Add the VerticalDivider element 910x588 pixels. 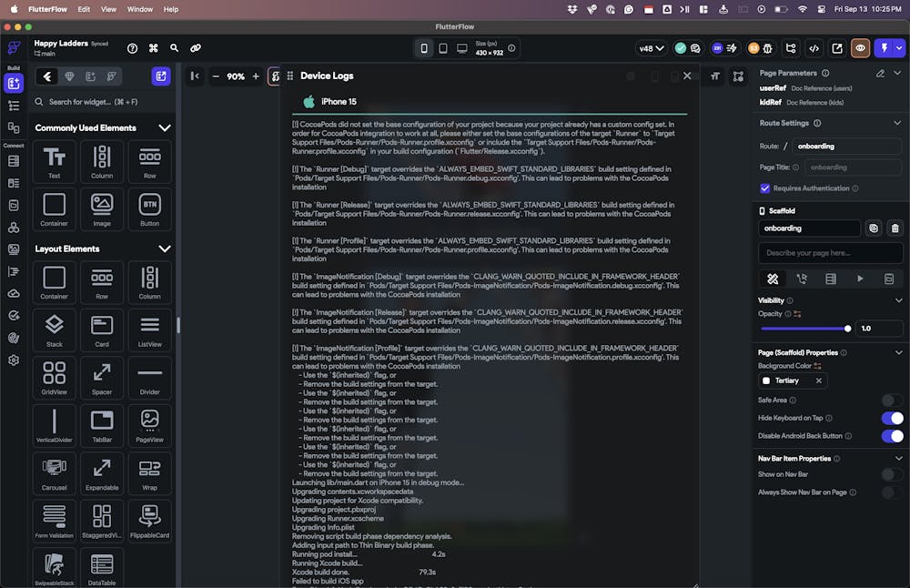click(x=54, y=425)
